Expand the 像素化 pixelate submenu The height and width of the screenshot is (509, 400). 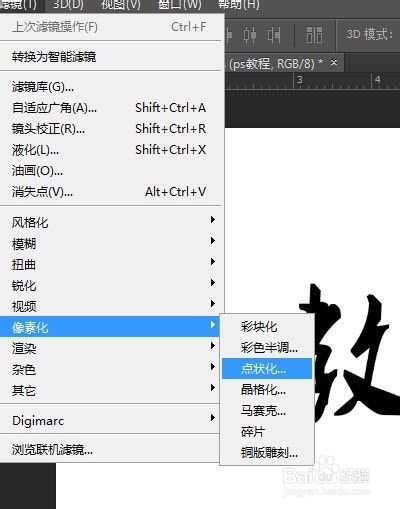(110, 327)
